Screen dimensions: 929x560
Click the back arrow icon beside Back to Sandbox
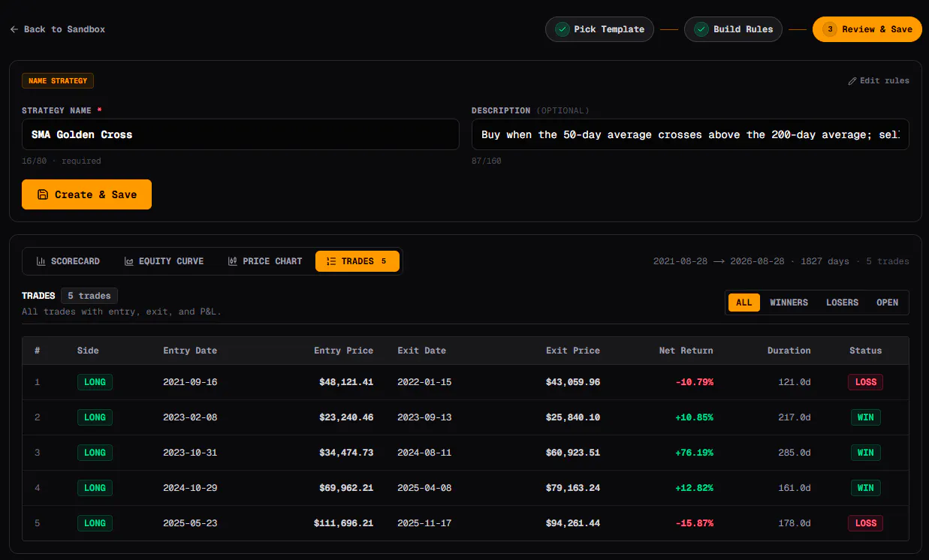(x=14, y=29)
